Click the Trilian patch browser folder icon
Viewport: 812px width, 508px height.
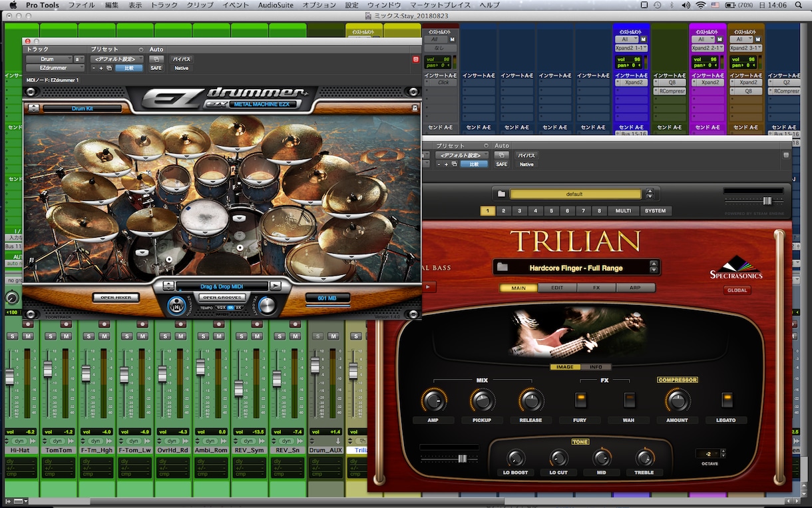pos(503,268)
